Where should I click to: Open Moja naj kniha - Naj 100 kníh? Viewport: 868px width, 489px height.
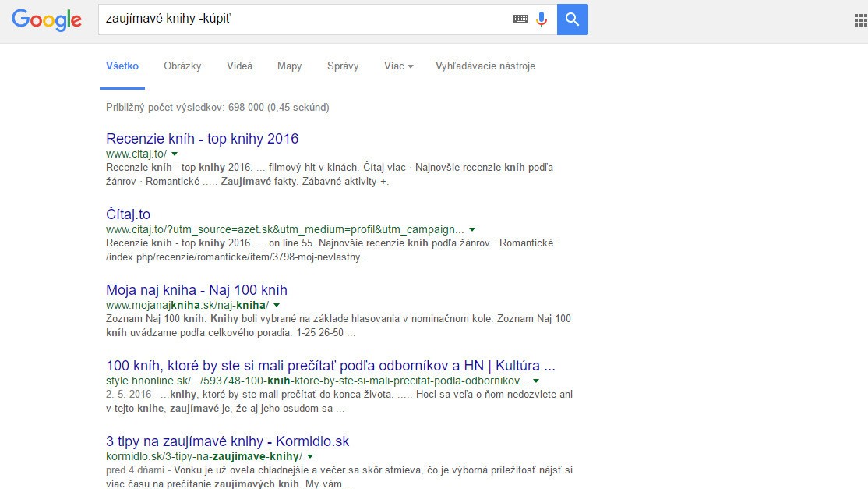[196, 290]
